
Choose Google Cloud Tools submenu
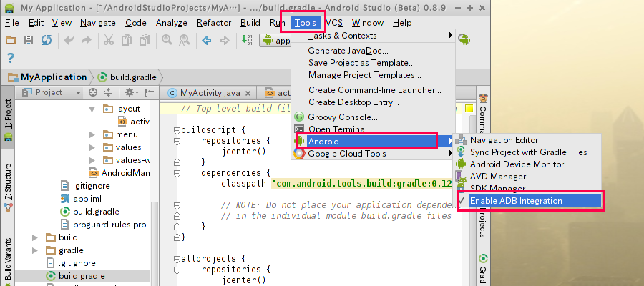(374, 154)
